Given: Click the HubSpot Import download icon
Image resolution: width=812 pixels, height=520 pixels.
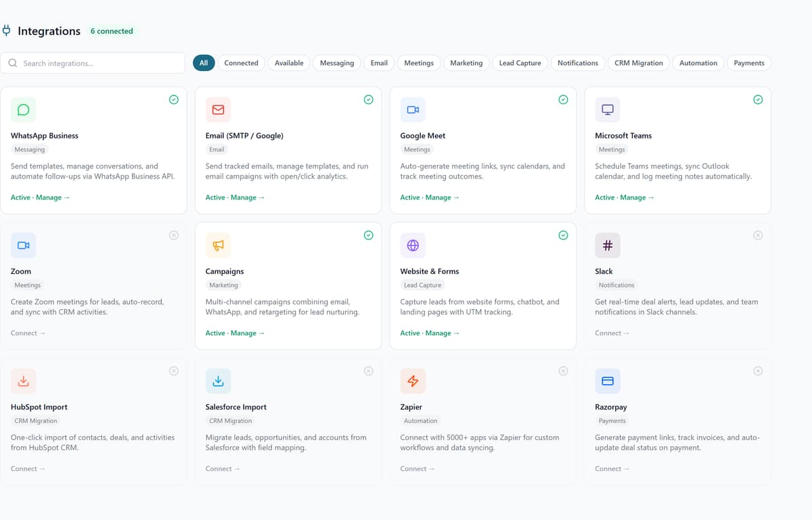Looking at the screenshot, I should (24, 381).
